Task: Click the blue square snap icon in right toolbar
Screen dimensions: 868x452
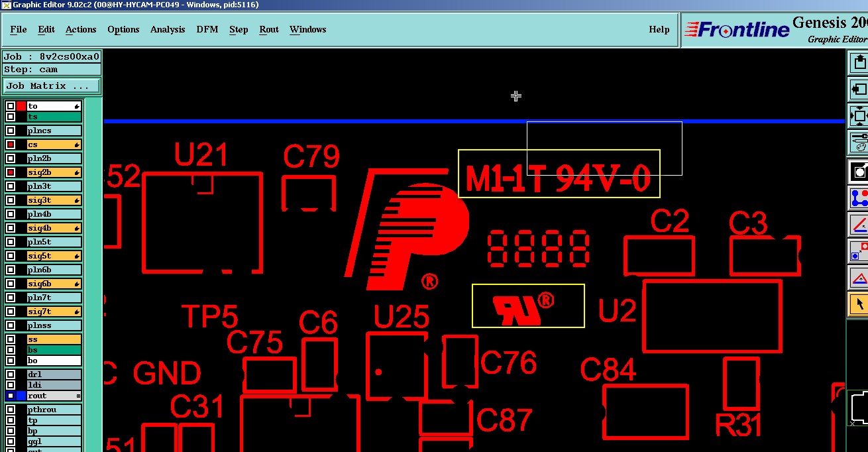Action: (859, 251)
